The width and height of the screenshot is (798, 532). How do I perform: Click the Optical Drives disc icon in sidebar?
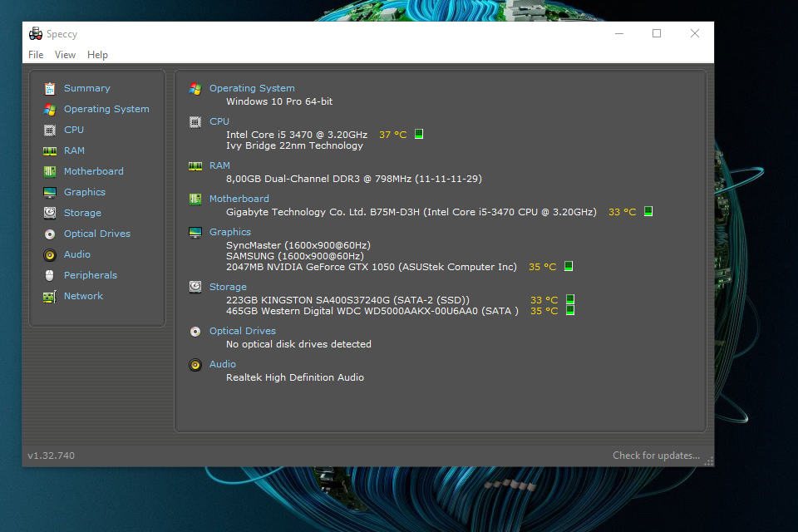(x=50, y=234)
